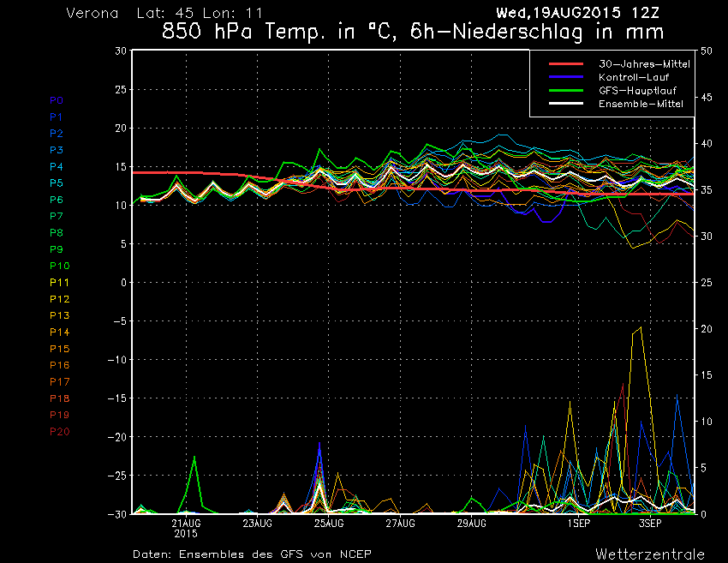Image resolution: width=728 pixels, height=563 pixels.
Task: Click the P4 member label
Action: coord(57,167)
